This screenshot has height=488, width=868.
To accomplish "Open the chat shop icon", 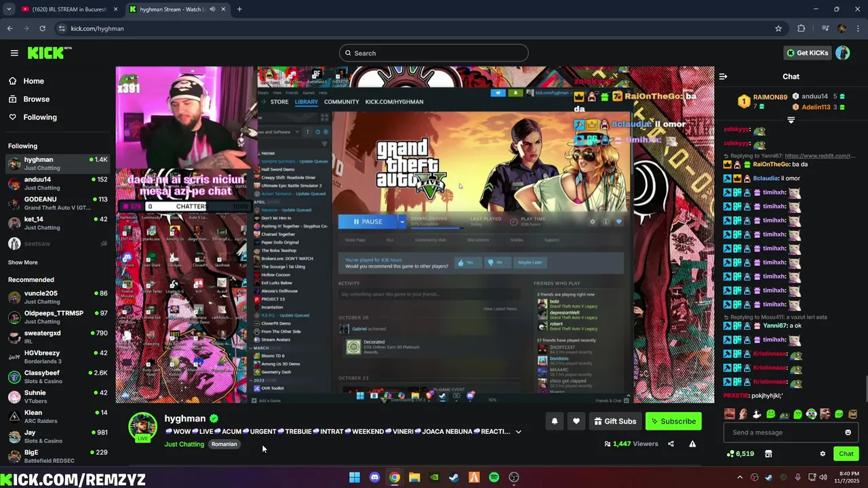I will pyautogui.click(x=768, y=453).
